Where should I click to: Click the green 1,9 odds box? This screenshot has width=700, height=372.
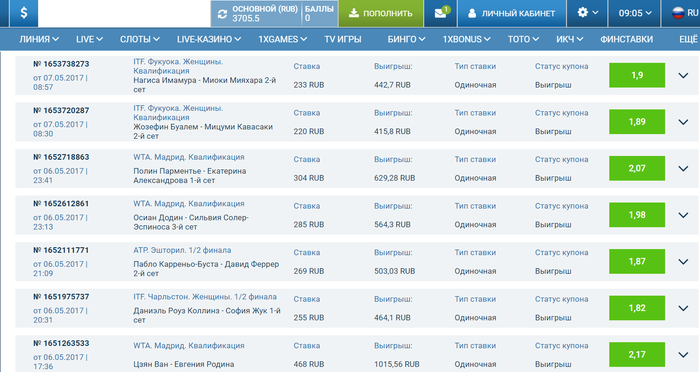(637, 75)
